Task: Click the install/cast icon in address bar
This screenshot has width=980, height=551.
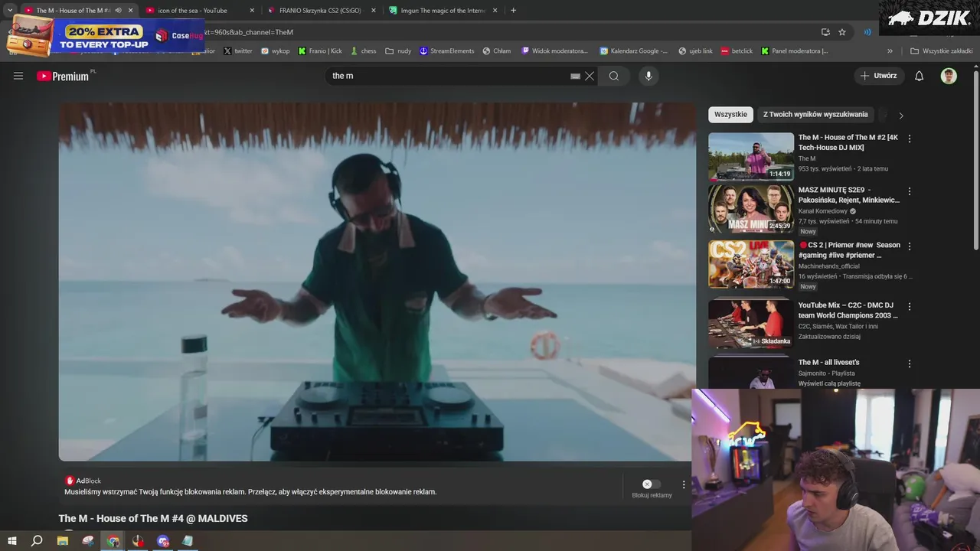Action: (825, 32)
